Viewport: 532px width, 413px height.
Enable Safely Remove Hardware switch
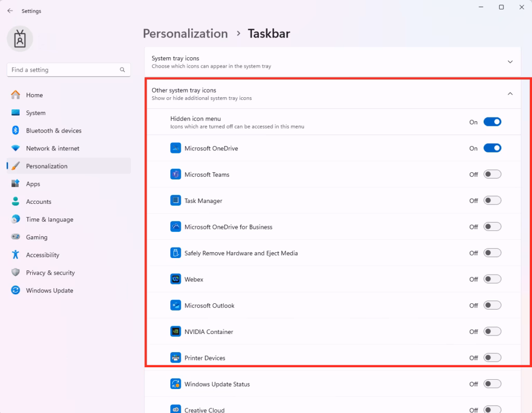(493, 253)
